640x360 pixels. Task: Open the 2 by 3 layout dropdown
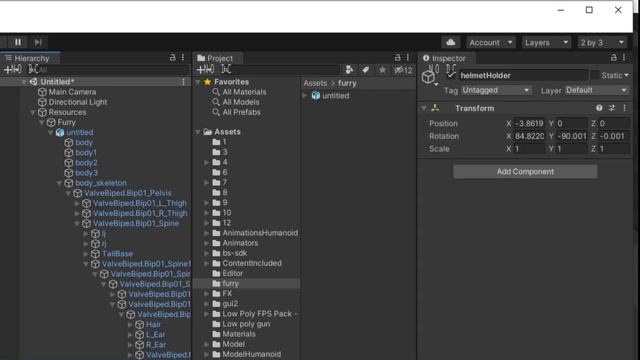(x=602, y=42)
